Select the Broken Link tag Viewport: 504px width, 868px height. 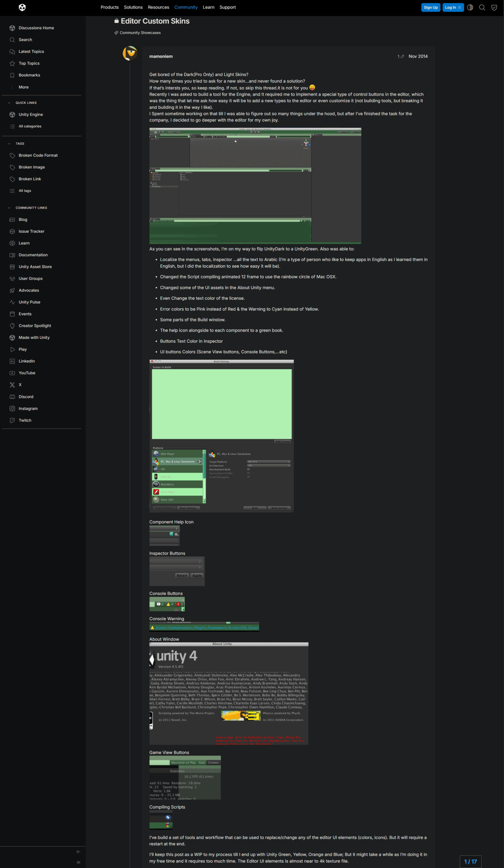click(30, 179)
